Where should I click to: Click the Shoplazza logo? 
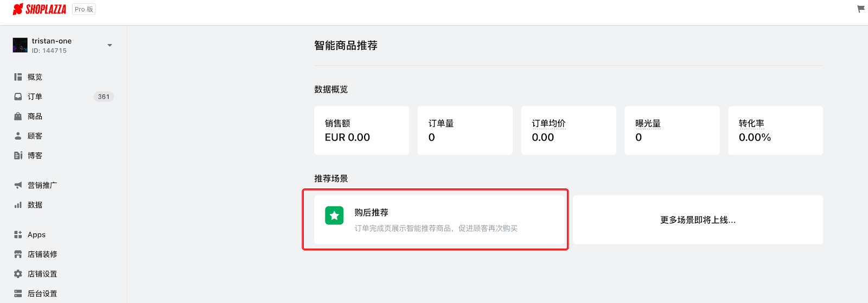click(x=39, y=9)
